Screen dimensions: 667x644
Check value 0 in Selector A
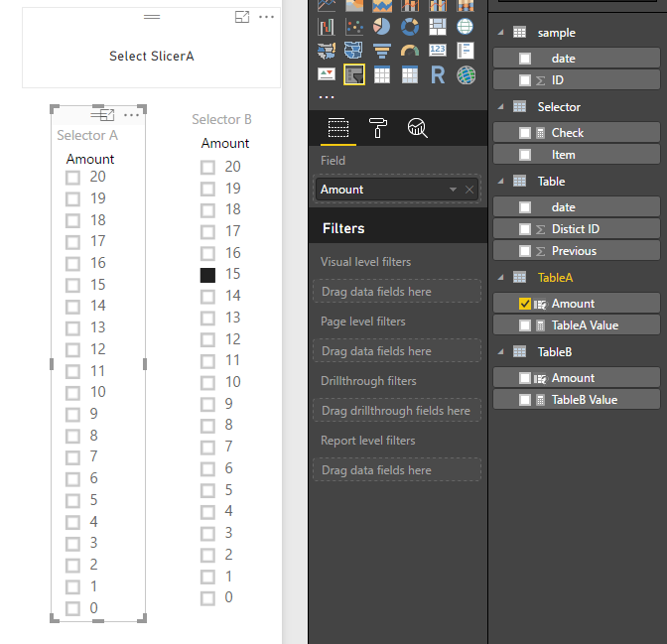(72, 608)
